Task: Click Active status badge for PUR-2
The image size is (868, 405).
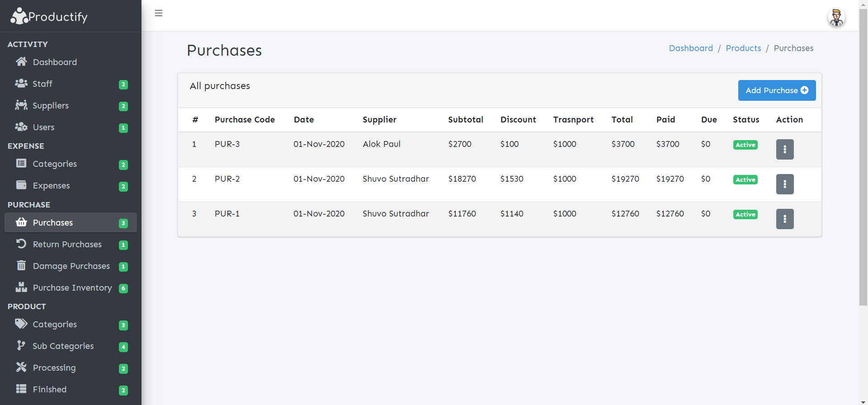Action: click(x=745, y=179)
